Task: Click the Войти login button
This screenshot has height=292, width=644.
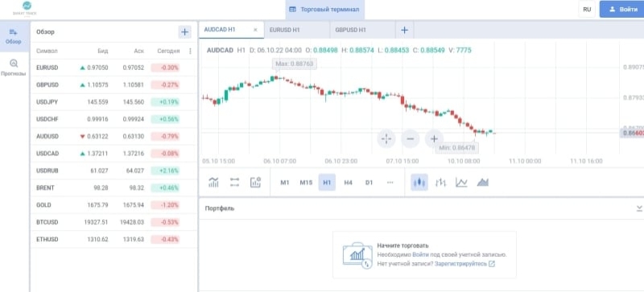Action: tap(621, 9)
